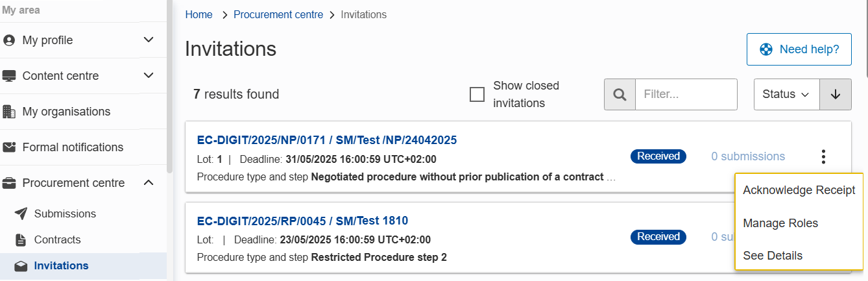Screen dimensions: 868x281
Task: Toggle sort direction arrow next to Status
Action: point(836,95)
